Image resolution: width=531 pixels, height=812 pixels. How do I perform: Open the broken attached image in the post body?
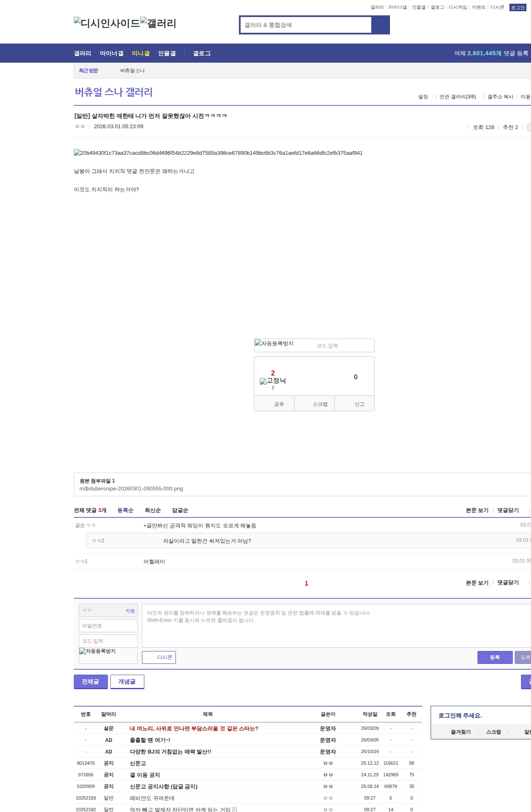tap(218, 153)
